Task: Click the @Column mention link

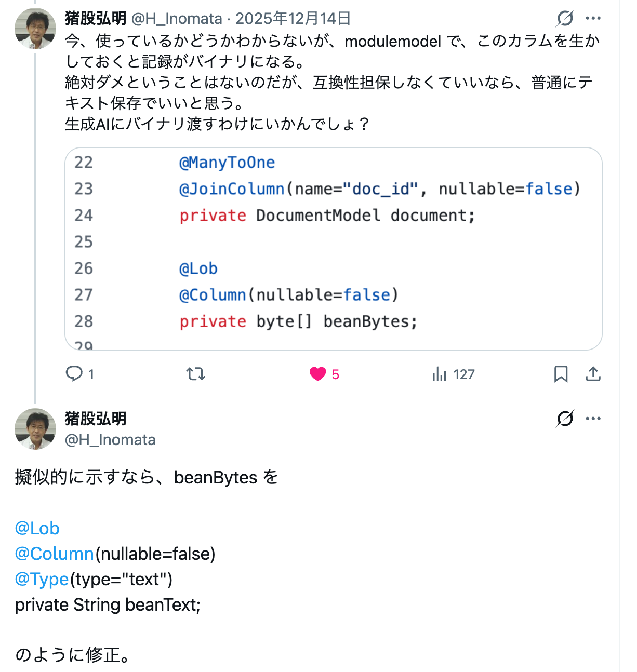Action: (55, 554)
